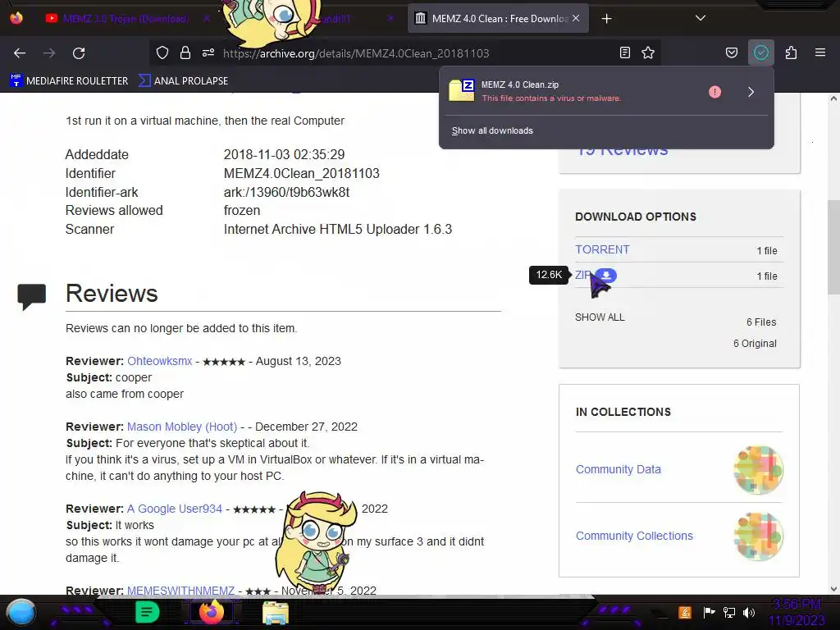Click SHOW ALL download files
Image resolution: width=840 pixels, height=630 pixels.
click(x=600, y=317)
